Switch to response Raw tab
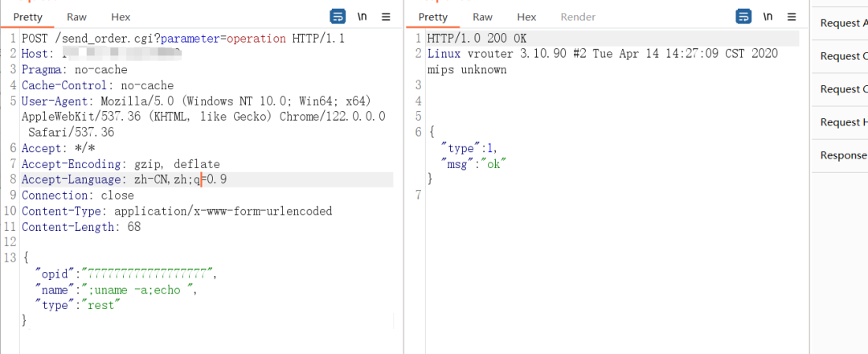Viewport: 868px width, 354px height. point(483,17)
